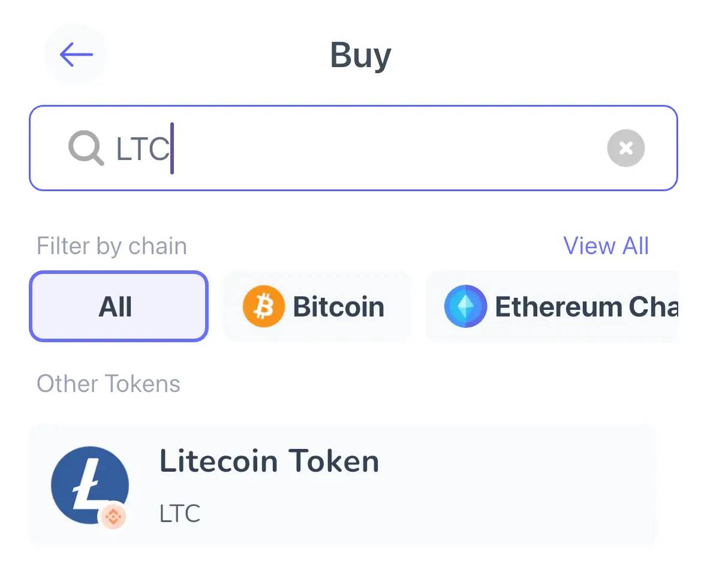Click the small Binance chain badge icon

point(113,516)
